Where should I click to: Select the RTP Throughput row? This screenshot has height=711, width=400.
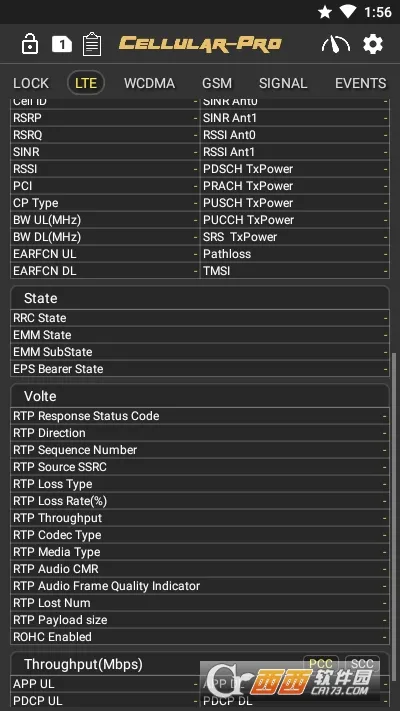pos(200,518)
